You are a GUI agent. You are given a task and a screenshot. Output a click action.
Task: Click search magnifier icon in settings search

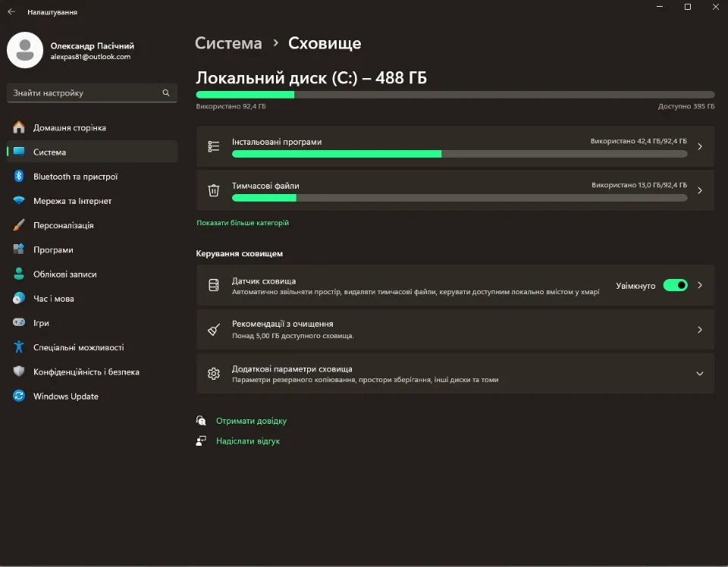click(x=166, y=93)
